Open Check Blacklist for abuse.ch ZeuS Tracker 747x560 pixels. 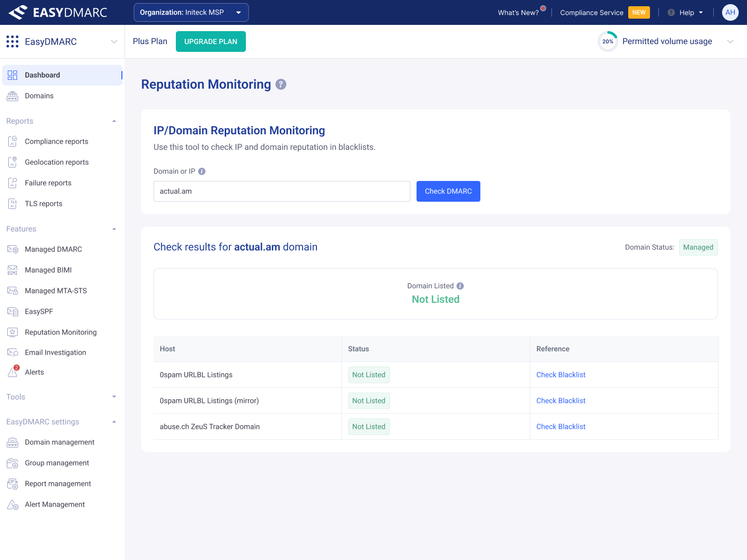coord(561,427)
